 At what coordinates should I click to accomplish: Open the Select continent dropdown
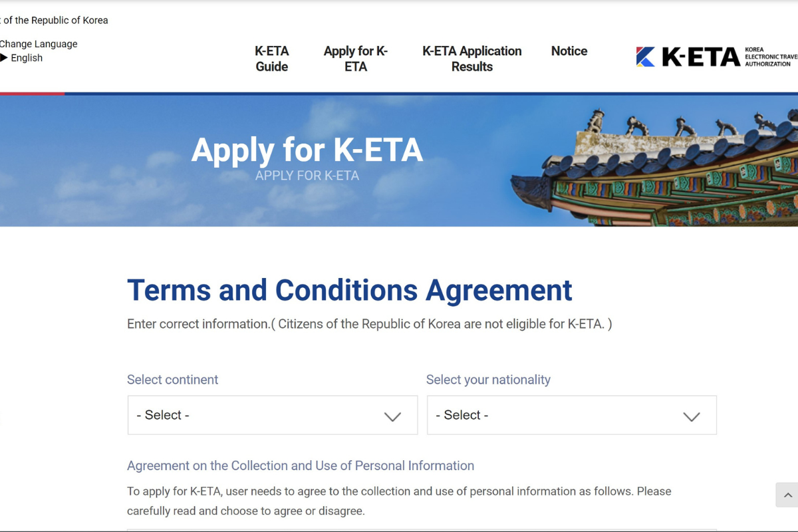(272, 416)
